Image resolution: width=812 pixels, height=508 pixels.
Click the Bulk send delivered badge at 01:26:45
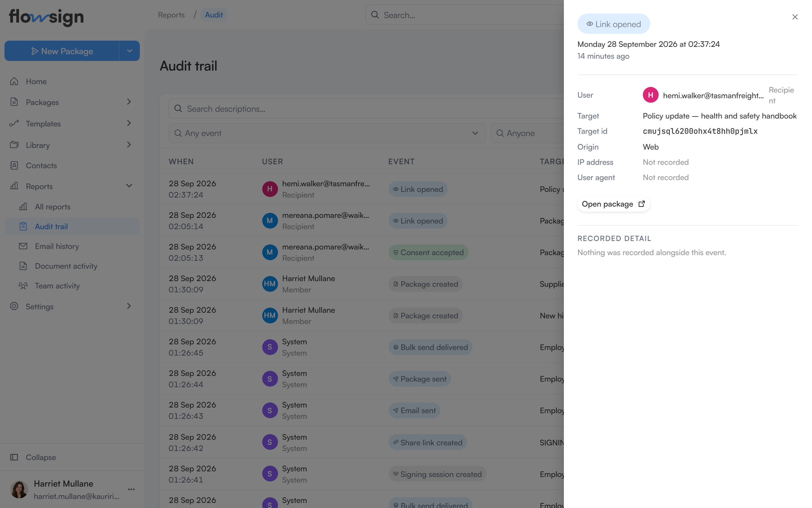click(430, 347)
